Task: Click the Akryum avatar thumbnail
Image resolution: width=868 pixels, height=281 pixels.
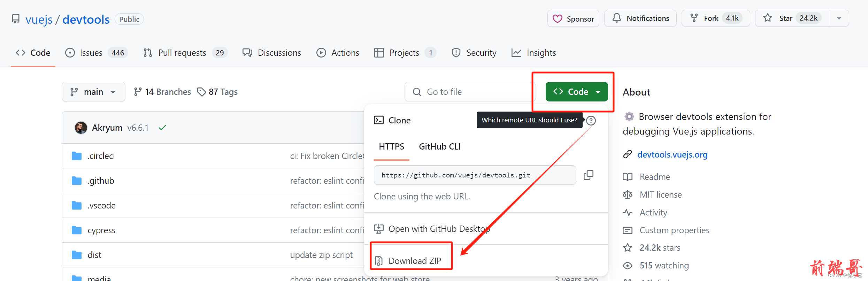Action: [81, 128]
